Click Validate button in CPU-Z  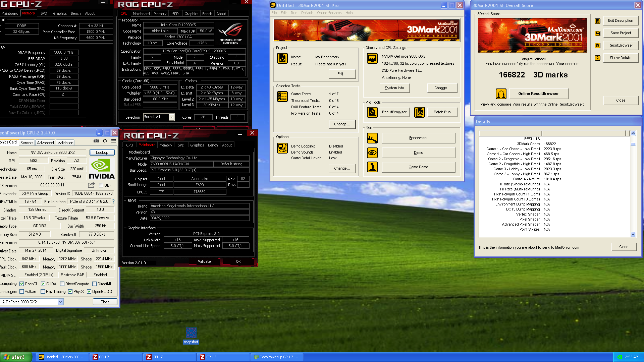pyautogui.click(x=204, y=261)
